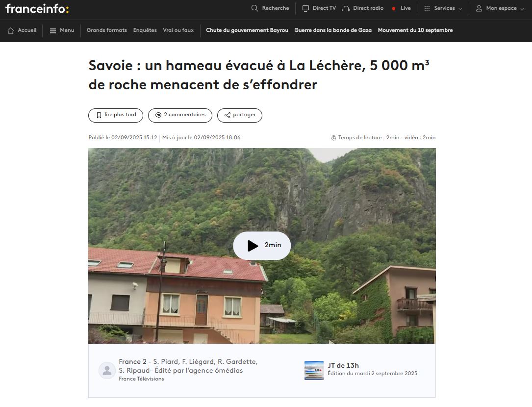Save article with lire plus tard
This screenshot has height=407, width=532.
click(x=116, y=115)
